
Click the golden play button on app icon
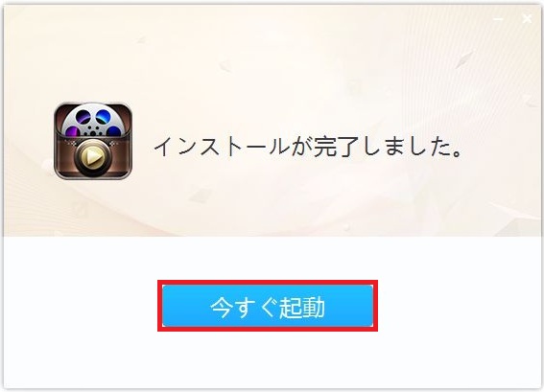[x=92, y=159]
